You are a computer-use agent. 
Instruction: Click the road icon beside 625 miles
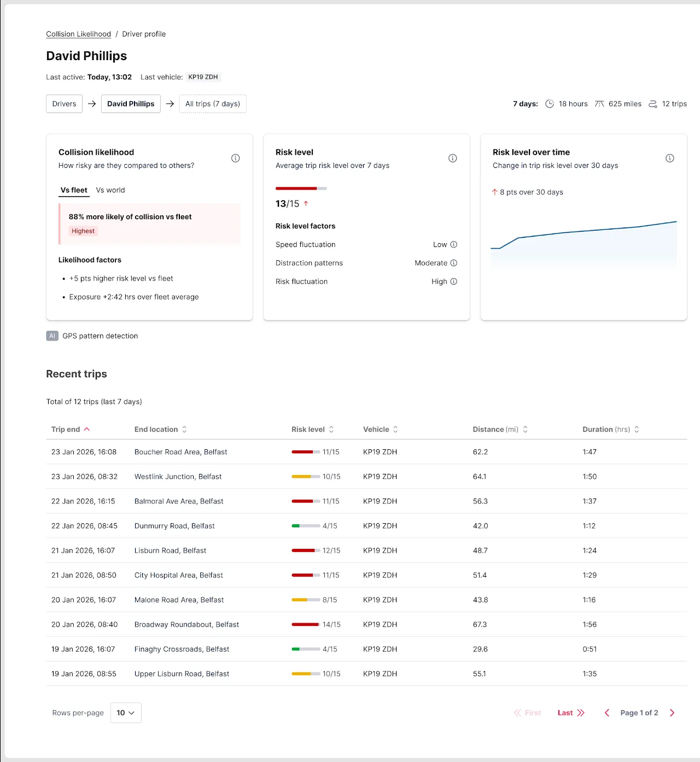(x=599, y=104)
